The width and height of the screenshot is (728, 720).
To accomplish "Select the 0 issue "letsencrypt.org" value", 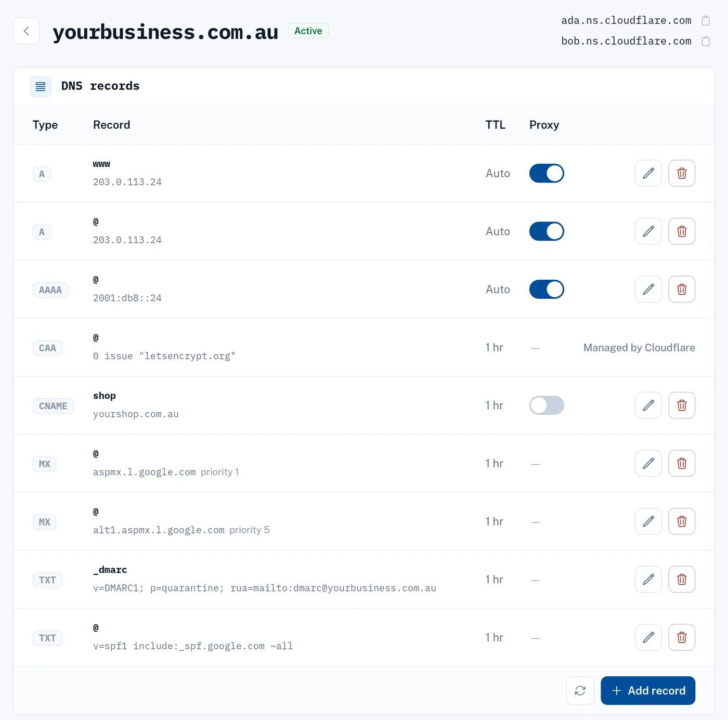I will coord(164,356).
